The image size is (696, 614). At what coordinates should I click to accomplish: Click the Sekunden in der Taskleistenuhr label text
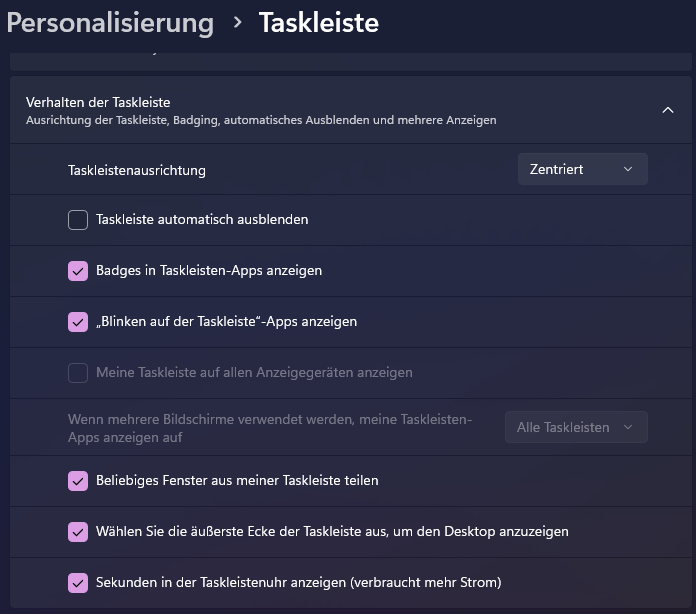point(298,582)
